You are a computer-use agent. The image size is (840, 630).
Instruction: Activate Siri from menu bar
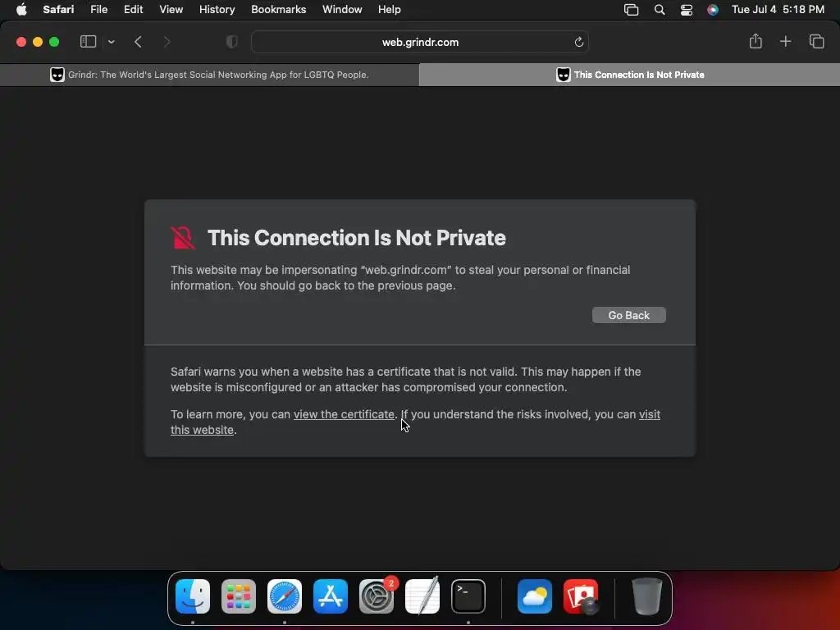click(x=713, y=10)
